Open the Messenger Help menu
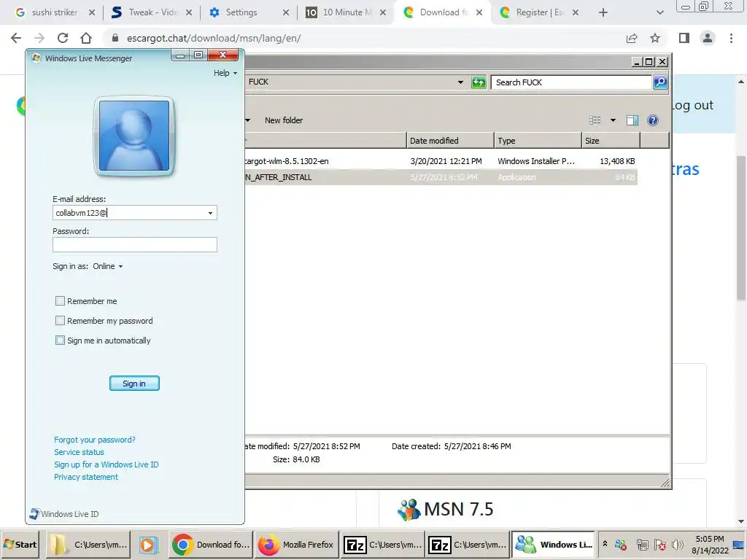The height and width of the screenshot is (560, 747). click(x=225, y=73)
